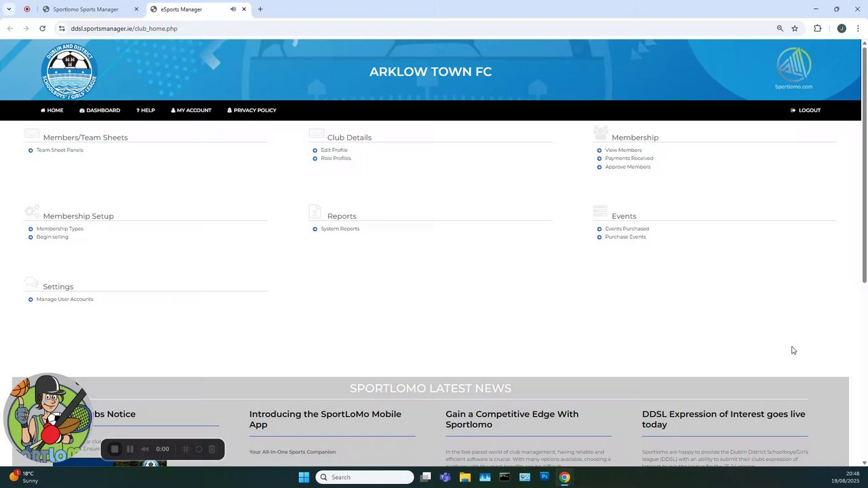Open Task View from the taskbar
868x488 pixels.
click(425, 477)
